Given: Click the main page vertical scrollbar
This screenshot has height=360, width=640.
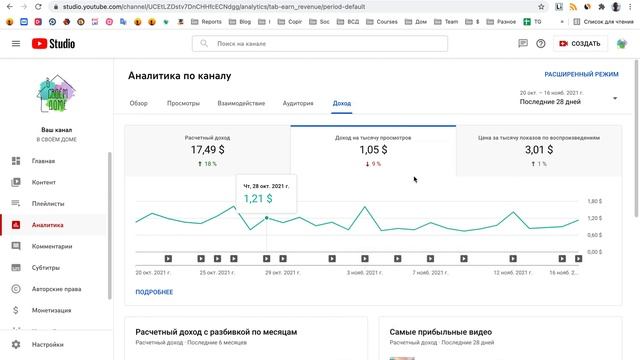Looking at the screenshot, I should coord(636,139).
